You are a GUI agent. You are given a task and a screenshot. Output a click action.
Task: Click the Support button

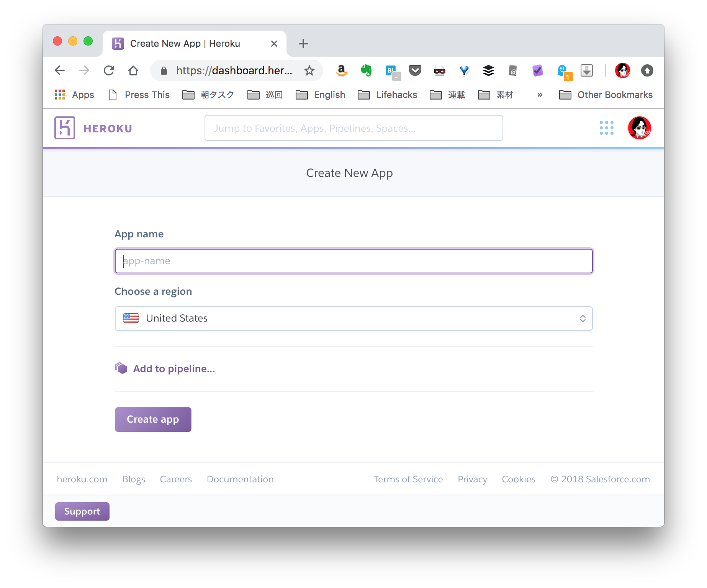tap(82, 511)
